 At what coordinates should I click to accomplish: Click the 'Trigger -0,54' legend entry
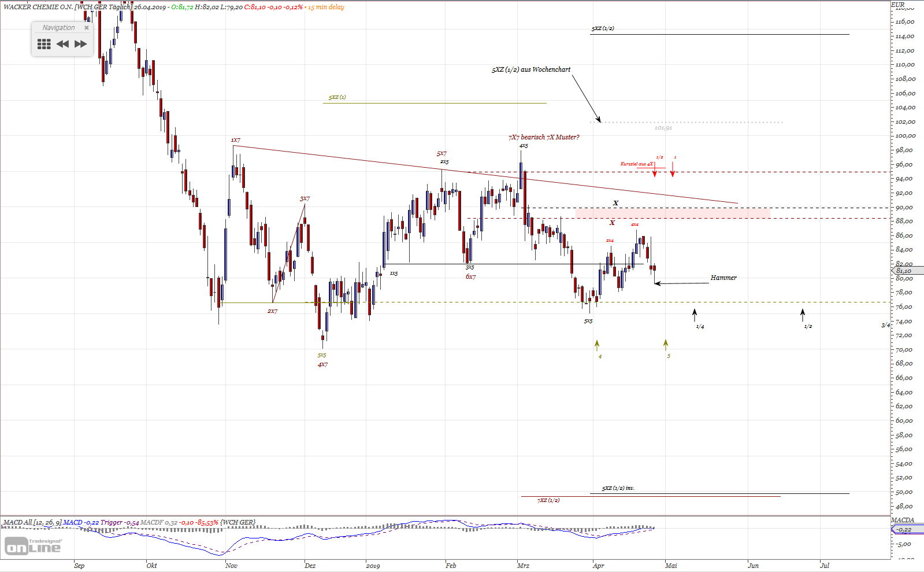click(120, 522)
